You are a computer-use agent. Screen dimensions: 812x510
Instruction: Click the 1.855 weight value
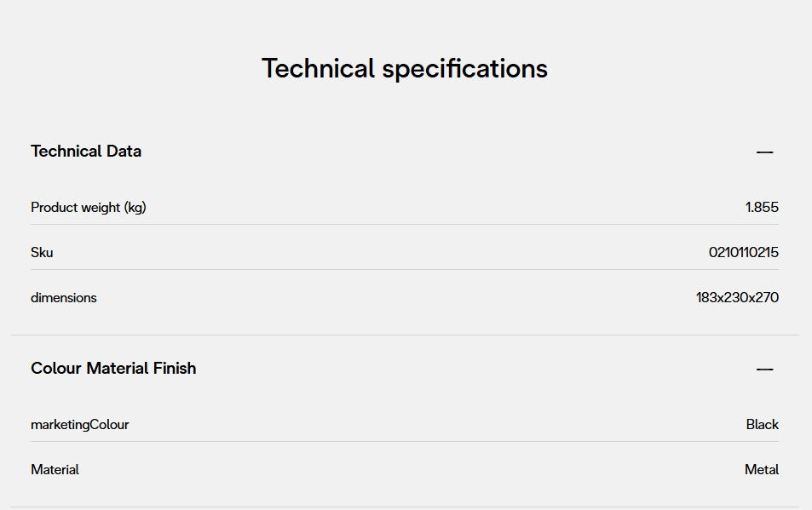pos(762,208)
